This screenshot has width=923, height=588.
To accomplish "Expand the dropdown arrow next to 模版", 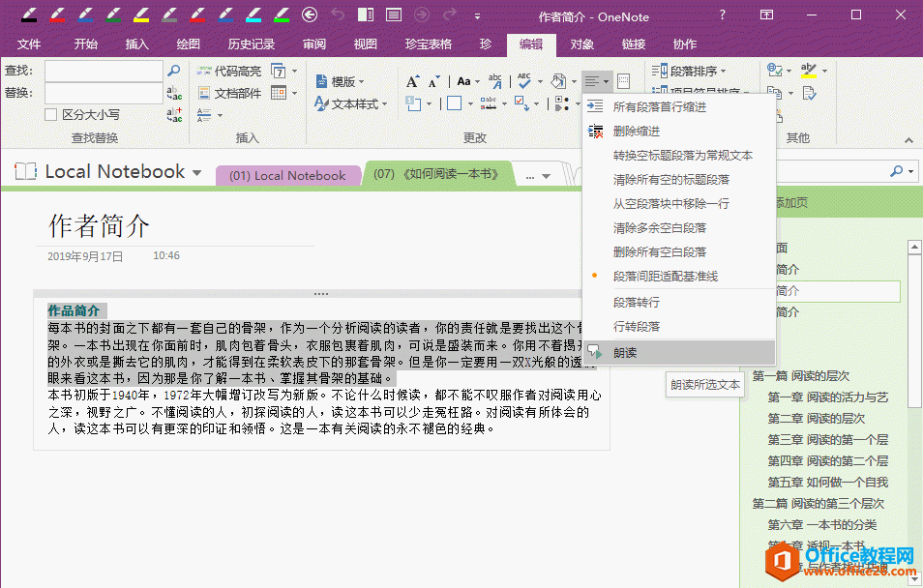I will point(362,82).
